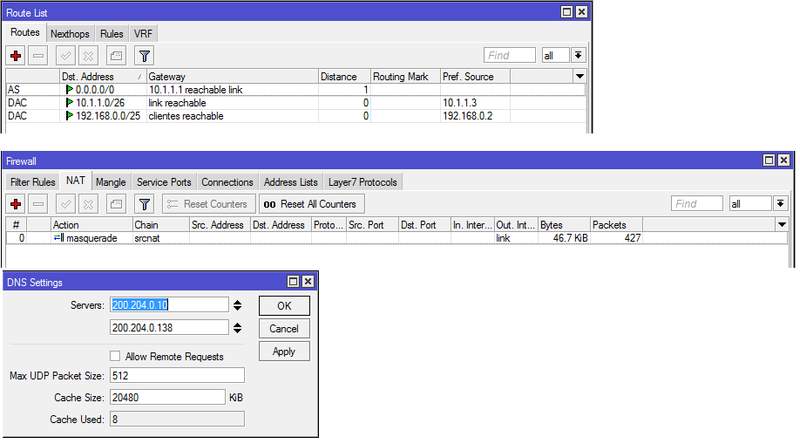Open filter funnel in Route List

pos(144,56)
